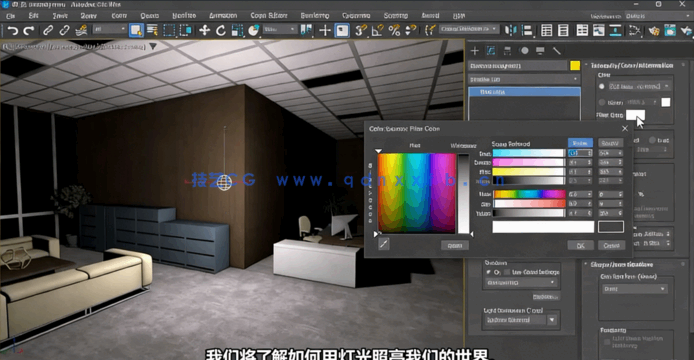Toggle the Use Global Settings checkbox

coord(507,272)
